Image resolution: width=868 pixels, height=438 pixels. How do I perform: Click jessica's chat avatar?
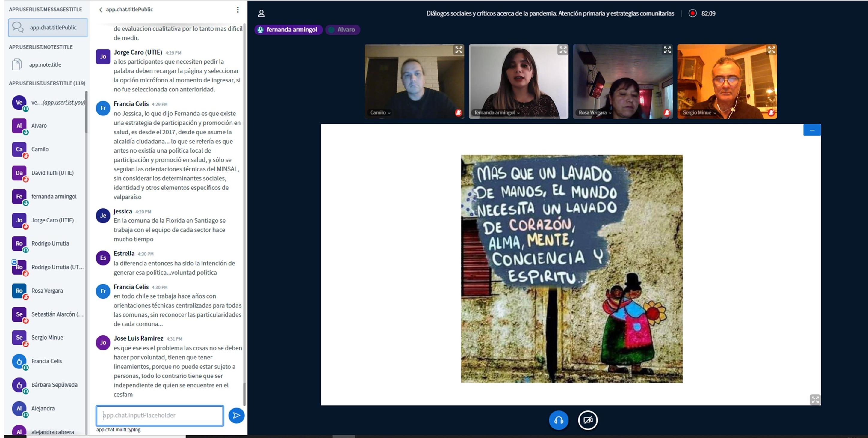point(103,216)
